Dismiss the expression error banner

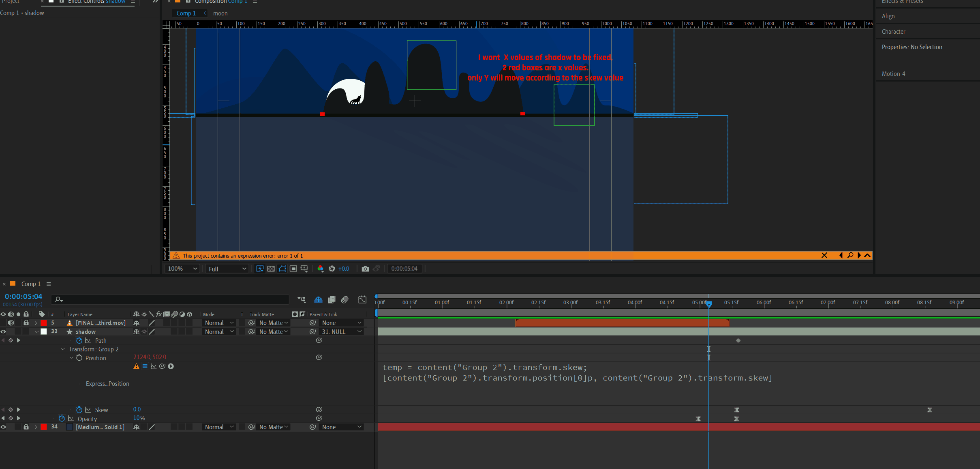pos(824,255)
